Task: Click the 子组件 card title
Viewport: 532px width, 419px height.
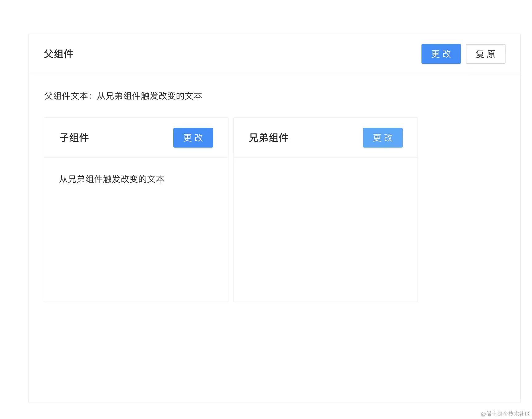Action: coord(74,138)
